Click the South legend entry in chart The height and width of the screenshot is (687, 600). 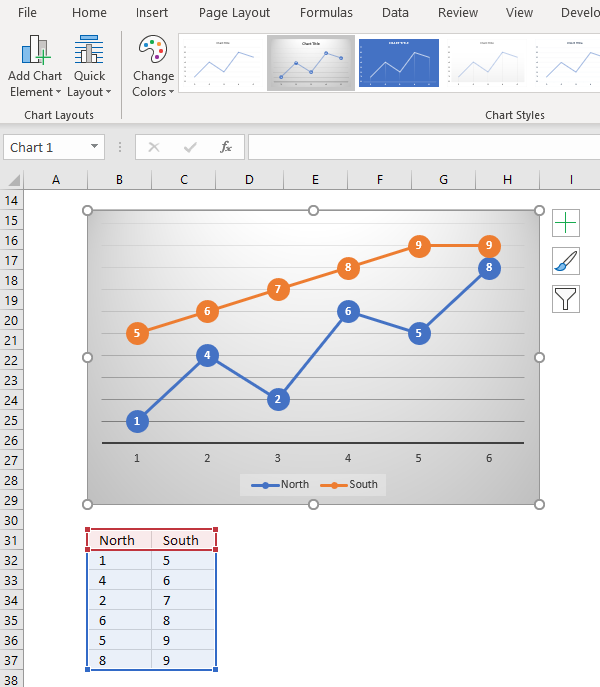click(349, 485)
